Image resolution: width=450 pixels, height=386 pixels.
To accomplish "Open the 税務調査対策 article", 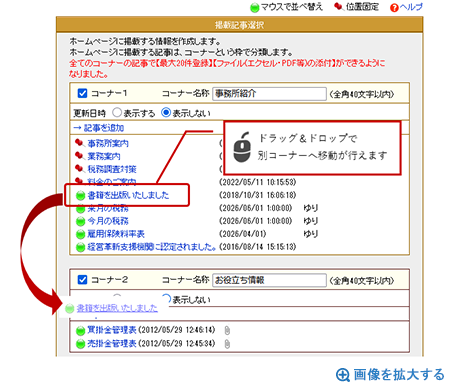I will click(112, 169).
